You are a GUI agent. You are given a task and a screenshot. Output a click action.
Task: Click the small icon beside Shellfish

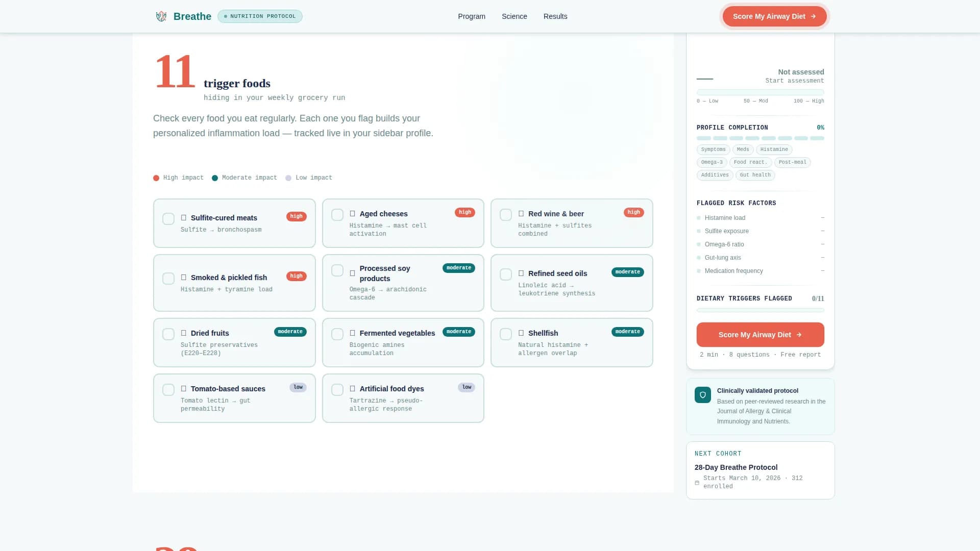(x=521, y=333)
